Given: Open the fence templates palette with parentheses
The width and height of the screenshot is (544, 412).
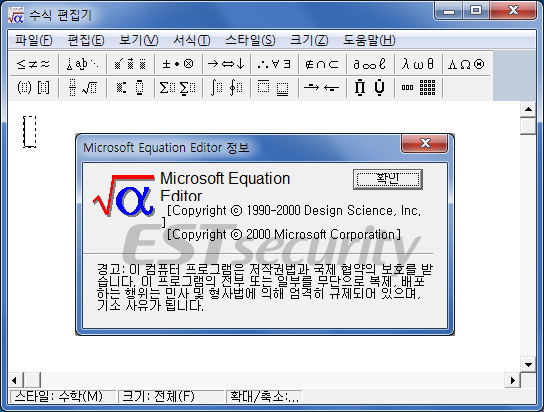Looking at the screenshot, I should [33, 88].
